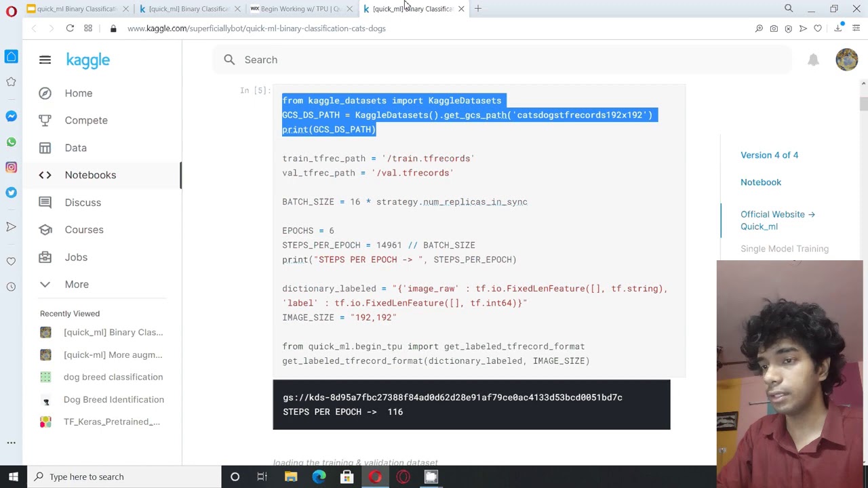Open the user profile avatar
This screenshot has width=868, height=488.
pos(846,60)
